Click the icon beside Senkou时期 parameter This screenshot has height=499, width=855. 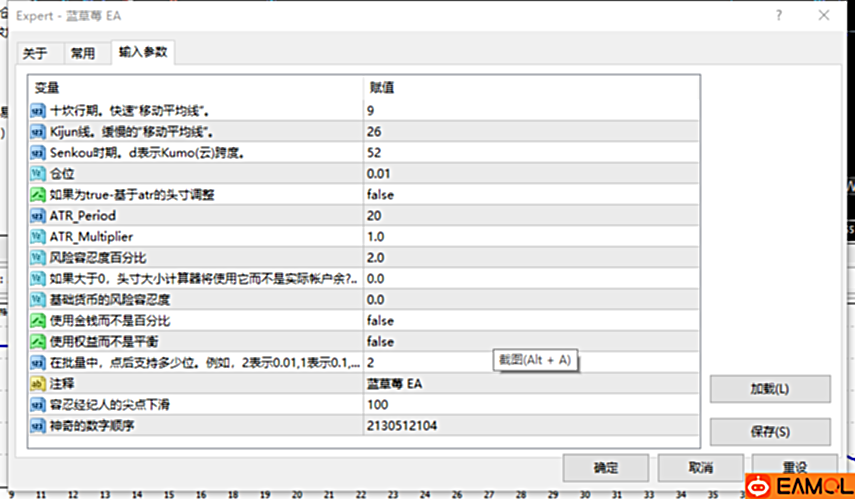38,153
